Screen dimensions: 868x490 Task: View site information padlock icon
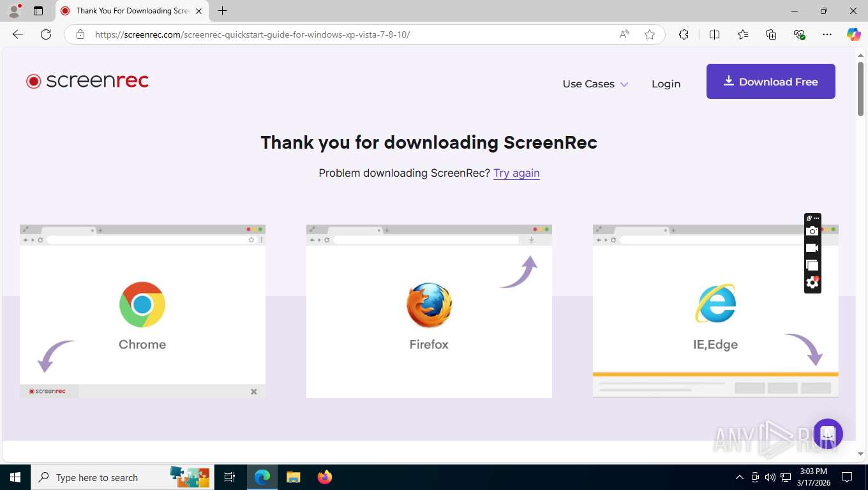coord(80,34)
